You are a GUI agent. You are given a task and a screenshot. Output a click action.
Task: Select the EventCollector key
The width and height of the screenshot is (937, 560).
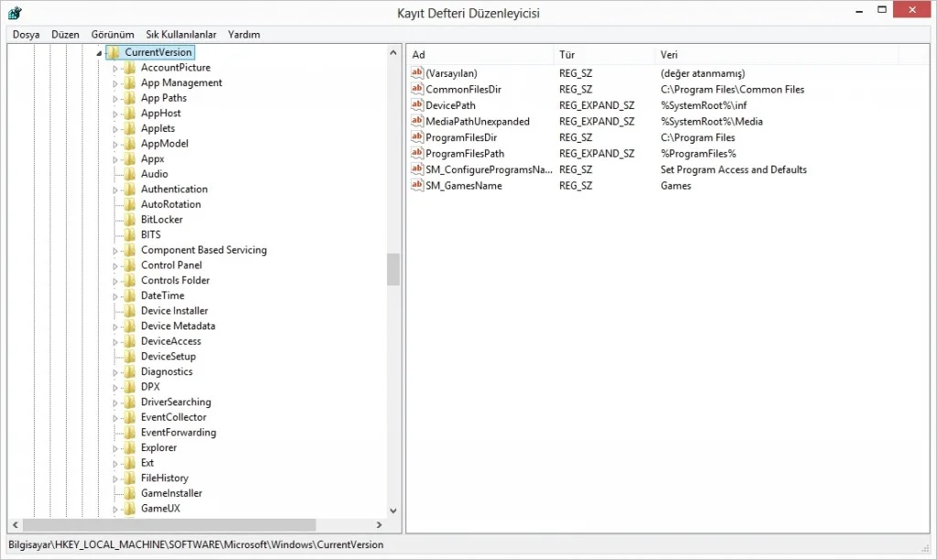click(173, 417)
